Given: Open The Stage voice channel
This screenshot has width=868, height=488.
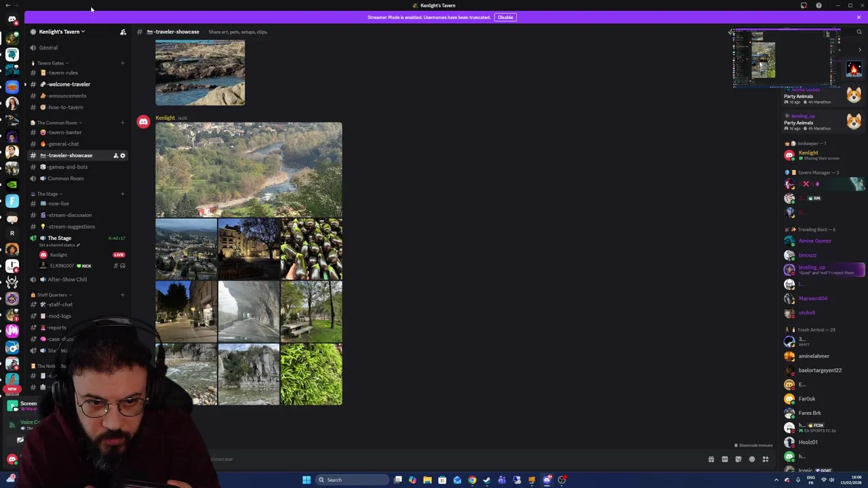Looking at the screenshot, I should [78, 238].
